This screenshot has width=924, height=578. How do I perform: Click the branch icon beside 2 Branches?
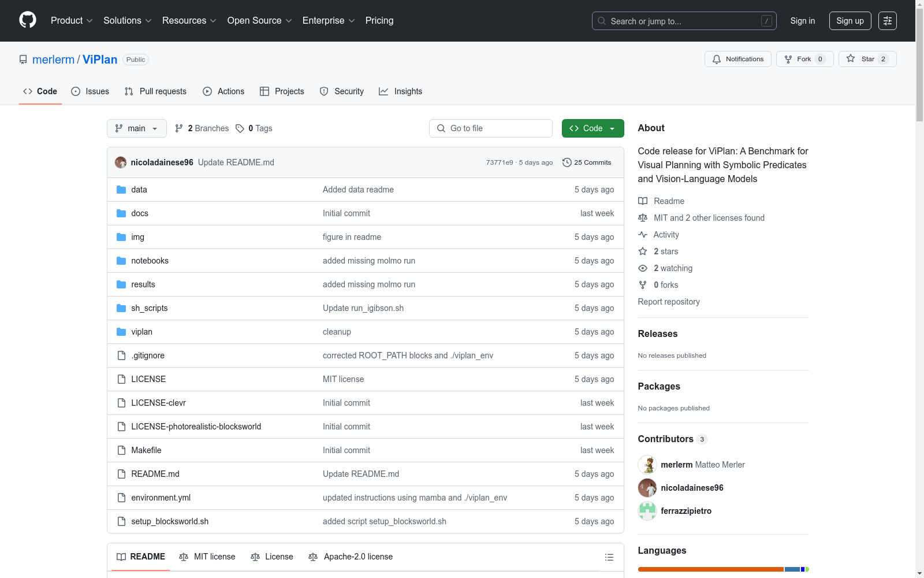coord(179,128)
